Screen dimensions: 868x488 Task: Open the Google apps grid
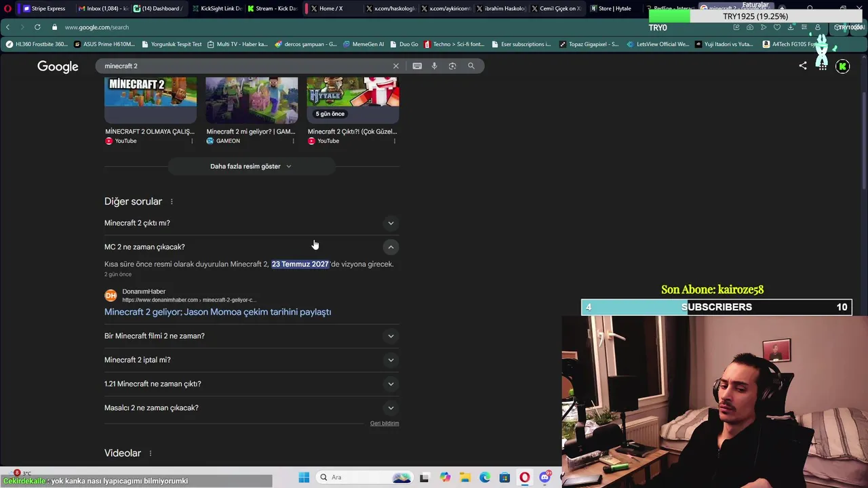[x=822, y=66]
